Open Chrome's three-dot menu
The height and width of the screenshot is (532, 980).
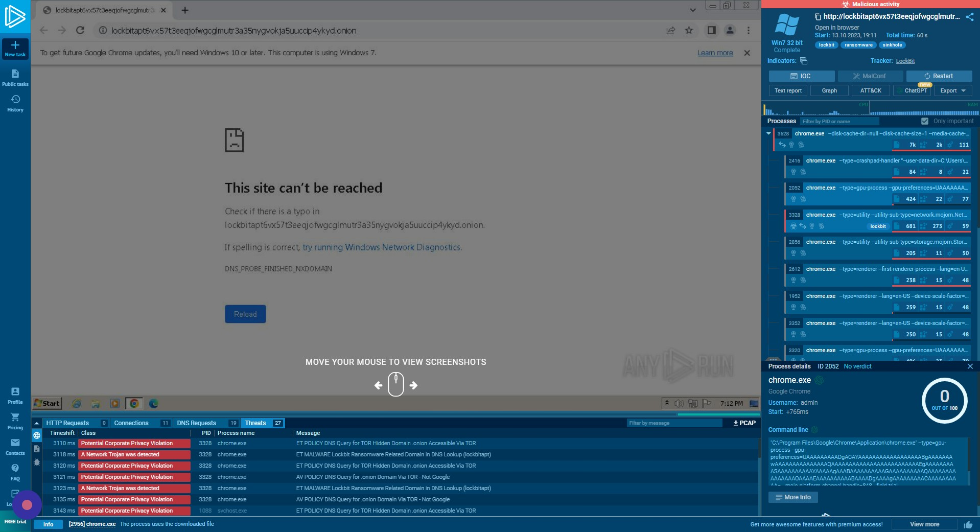pyautogui.click(x=749, y=31)
